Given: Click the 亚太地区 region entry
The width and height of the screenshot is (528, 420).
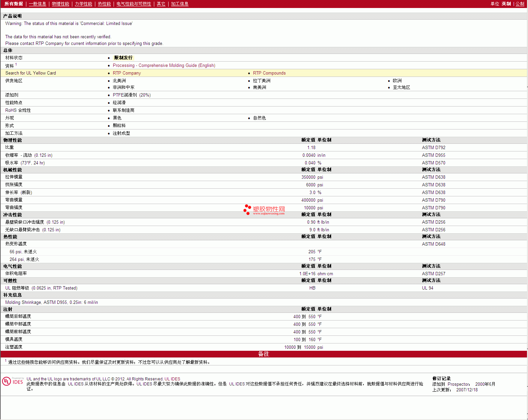Looking at the screenshot, I should pos(401,88).
